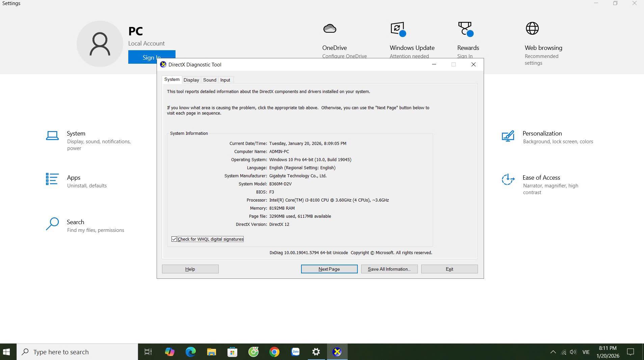Open the Personalization icon in Settings
Screen dimensions: 644x360
tap(508, 136)
